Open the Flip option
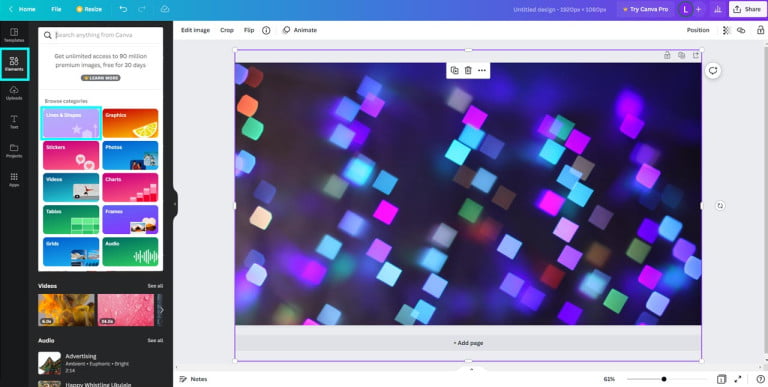 point(249,30)
